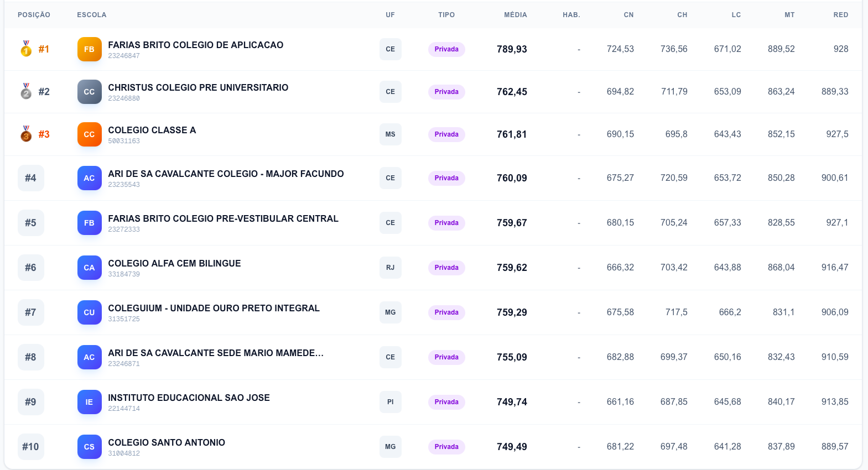Click the gray CC avatar of Christus Colegio
868x470 pixels.
click(89, 92)
